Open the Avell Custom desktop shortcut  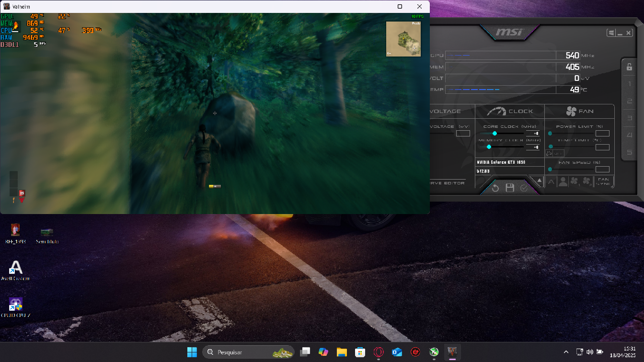(x=15, y=271)
